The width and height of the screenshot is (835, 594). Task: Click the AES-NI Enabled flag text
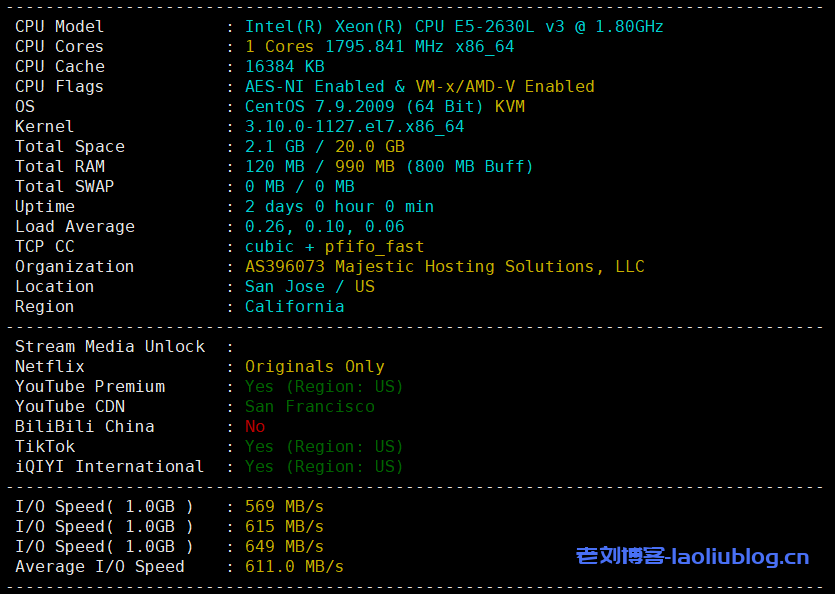pyautogui.click(x=314, y=87)
